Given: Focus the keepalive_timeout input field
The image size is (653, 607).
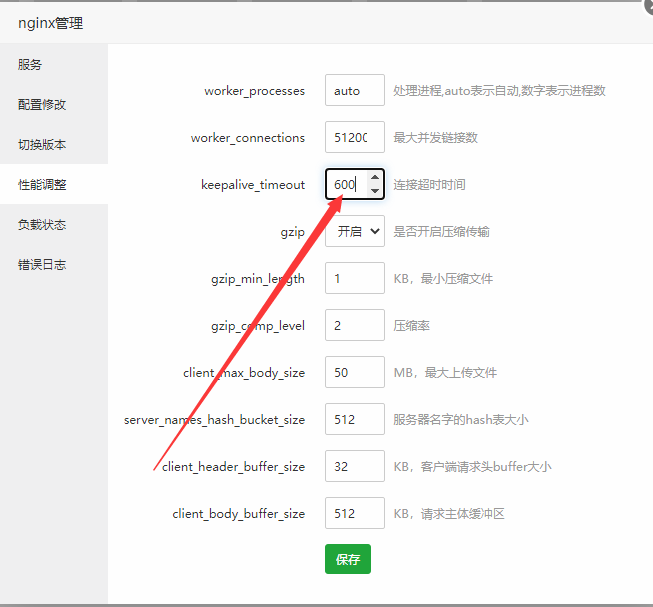Looking at the screenshot, I should (346, 184).
